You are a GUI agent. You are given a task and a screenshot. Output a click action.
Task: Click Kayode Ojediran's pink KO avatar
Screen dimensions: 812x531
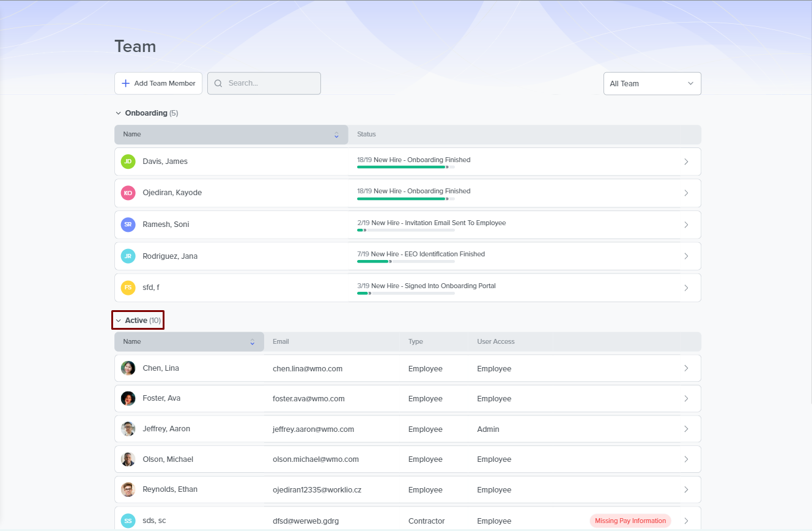[x=128, y=193]
